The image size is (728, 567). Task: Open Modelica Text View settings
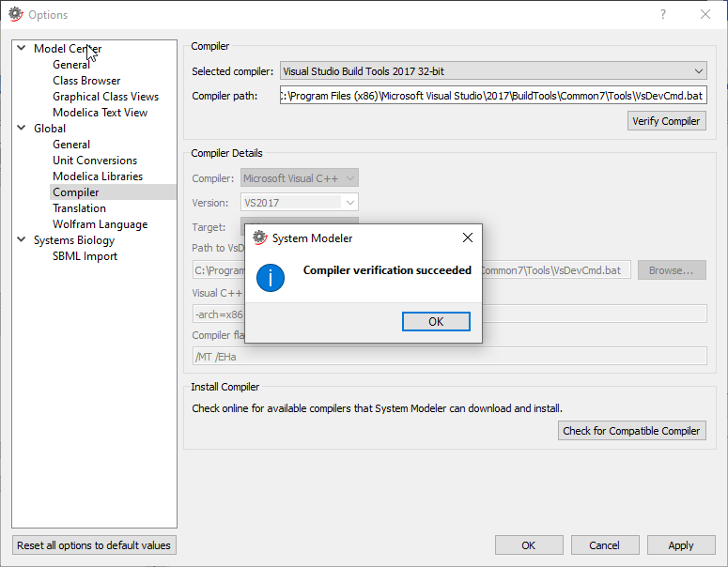coord(100,113)
